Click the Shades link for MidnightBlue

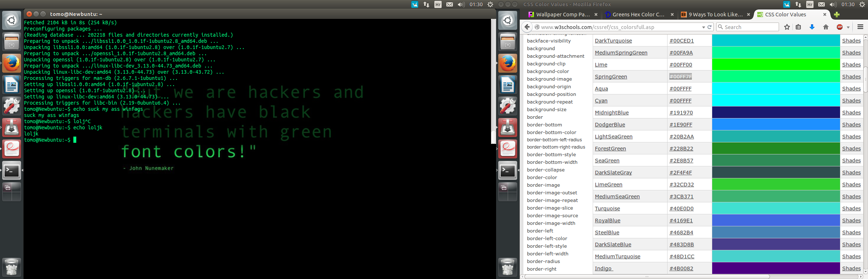click(851, 113)
